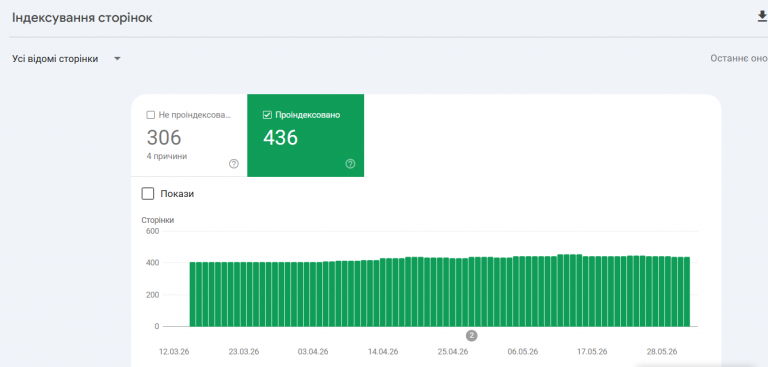Untick the Проіндексовано checkbox
Screen dimensions: 768x367
(267, 115)
